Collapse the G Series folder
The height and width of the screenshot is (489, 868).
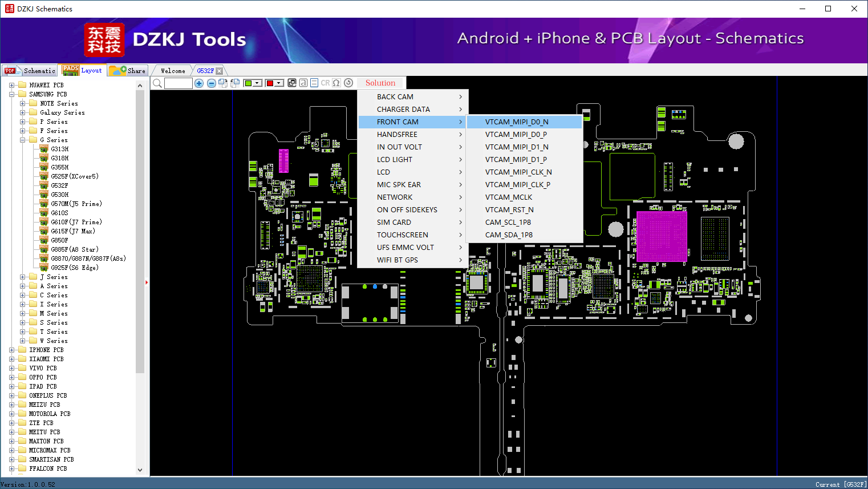[x=22, y=140]
